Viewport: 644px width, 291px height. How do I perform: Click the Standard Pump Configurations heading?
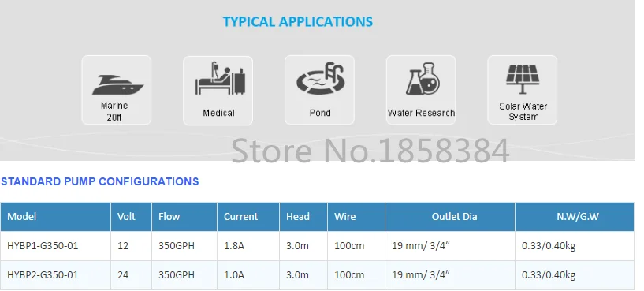pos(100,181)
